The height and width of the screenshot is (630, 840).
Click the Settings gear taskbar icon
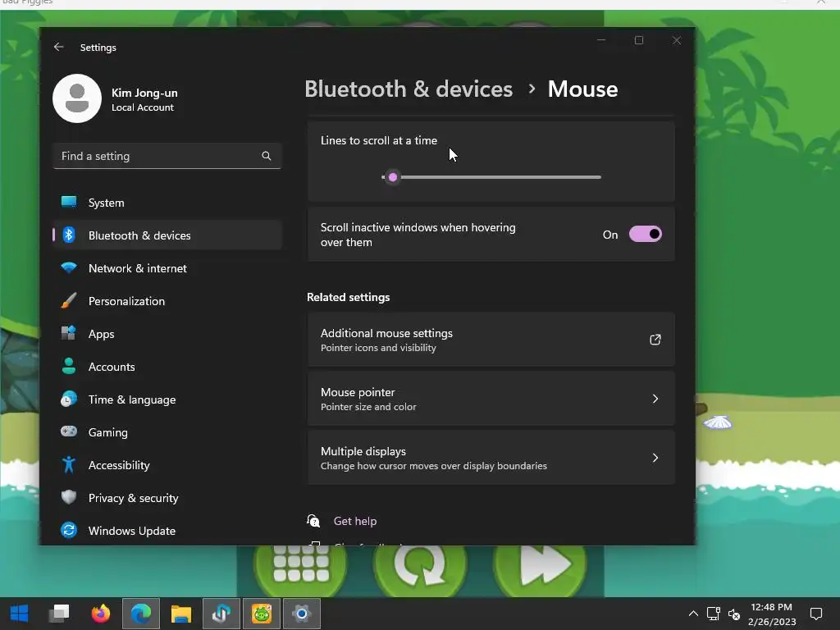302,614
